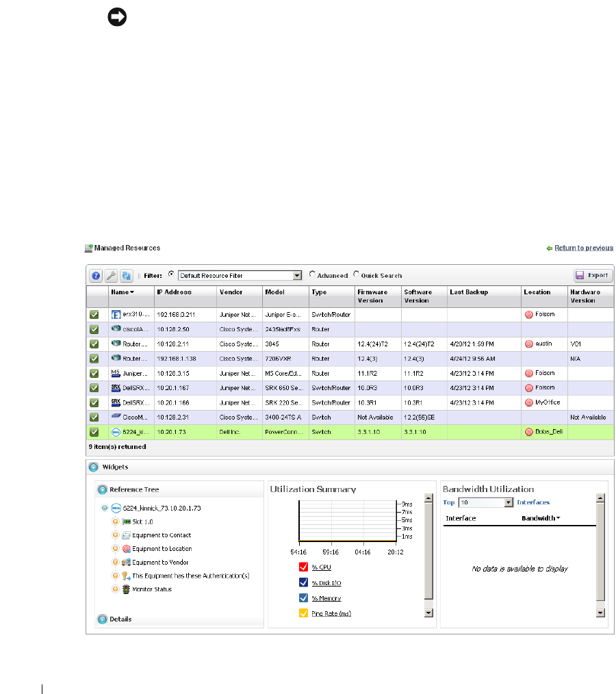Image resolution: width=616 pixels, height=694 pixels.
Task: Sort by the IP Address column header
Action: [x=174, y=292]
